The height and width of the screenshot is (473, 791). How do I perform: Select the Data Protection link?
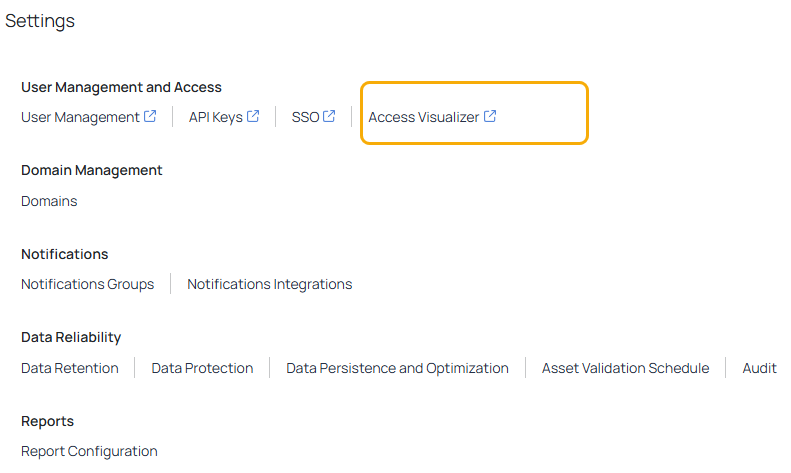[202, 368]
